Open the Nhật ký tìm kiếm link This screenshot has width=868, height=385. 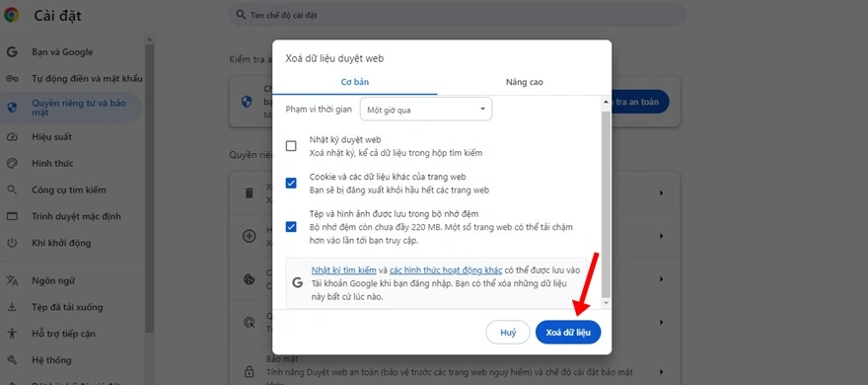344,270
